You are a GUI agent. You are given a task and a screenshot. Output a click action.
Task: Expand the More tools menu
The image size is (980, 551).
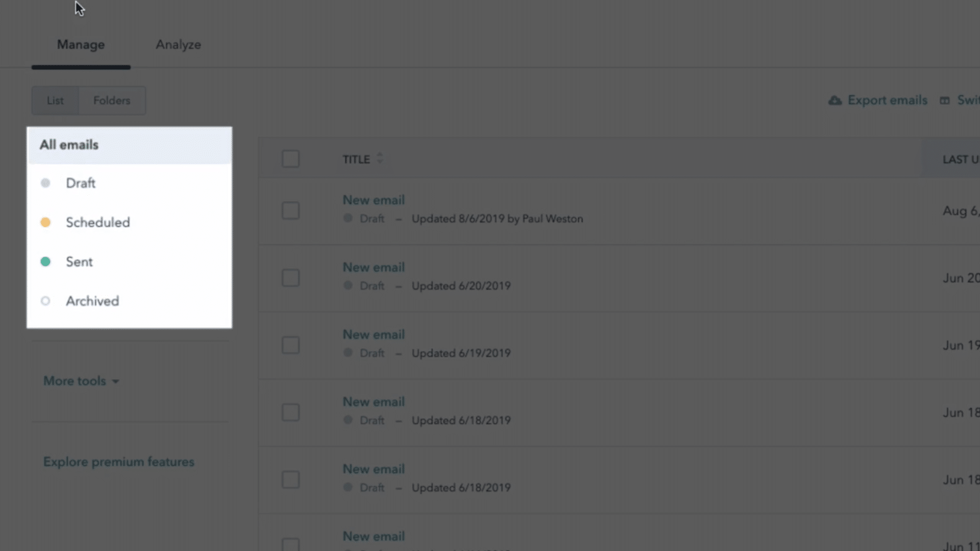(82, 381)
